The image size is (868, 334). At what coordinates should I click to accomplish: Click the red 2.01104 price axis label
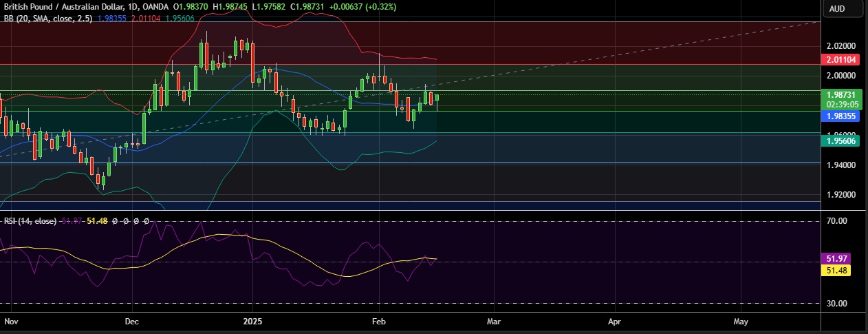[840, 61]
